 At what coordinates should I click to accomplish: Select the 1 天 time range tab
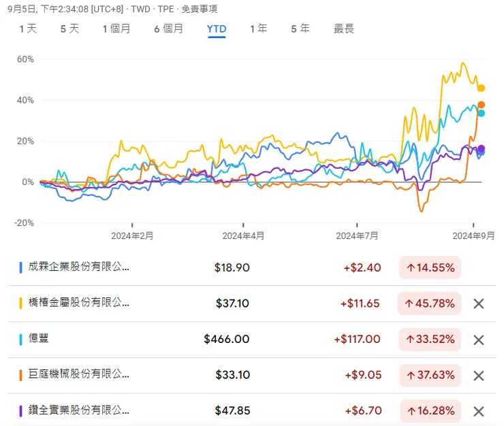28,29
